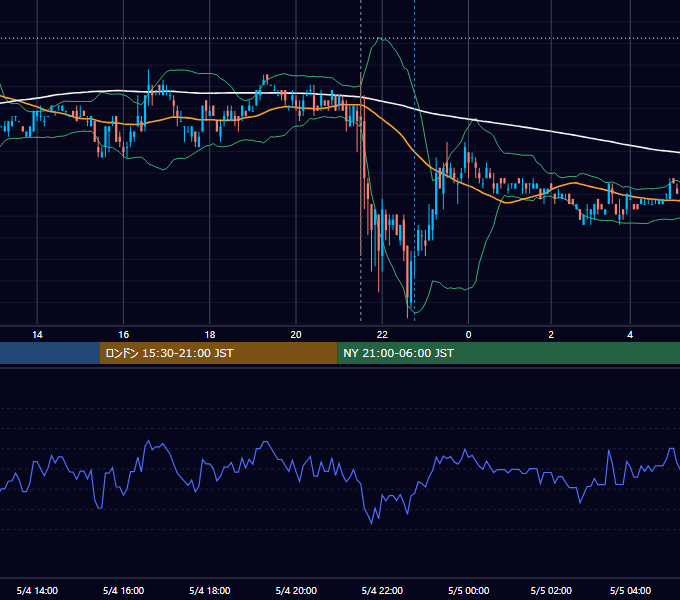Click the 2 hour tick label
Viewport: 680px width, 600px height.
(x=551, y=335)
